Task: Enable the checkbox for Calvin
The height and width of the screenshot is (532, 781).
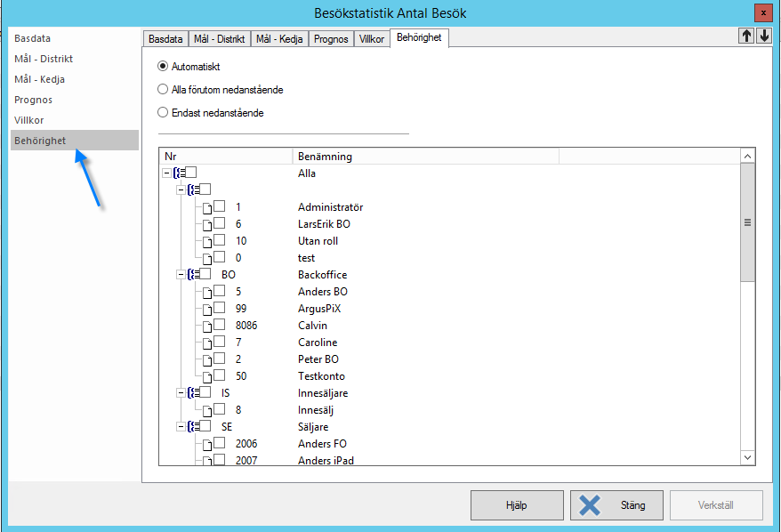Action: (x=219, y=325)
